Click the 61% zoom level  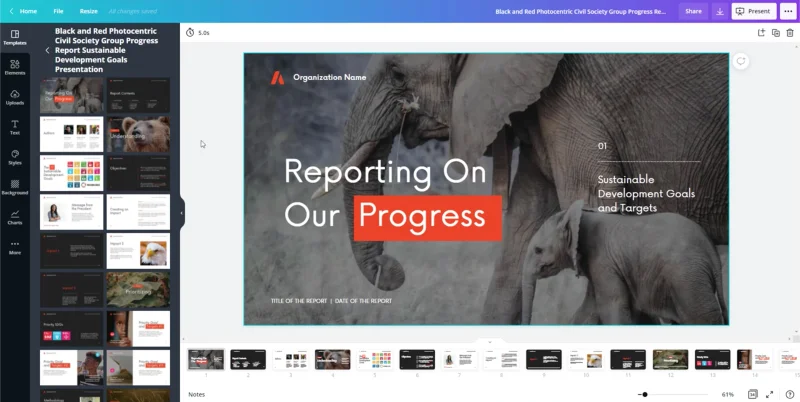tap(728, 394)
